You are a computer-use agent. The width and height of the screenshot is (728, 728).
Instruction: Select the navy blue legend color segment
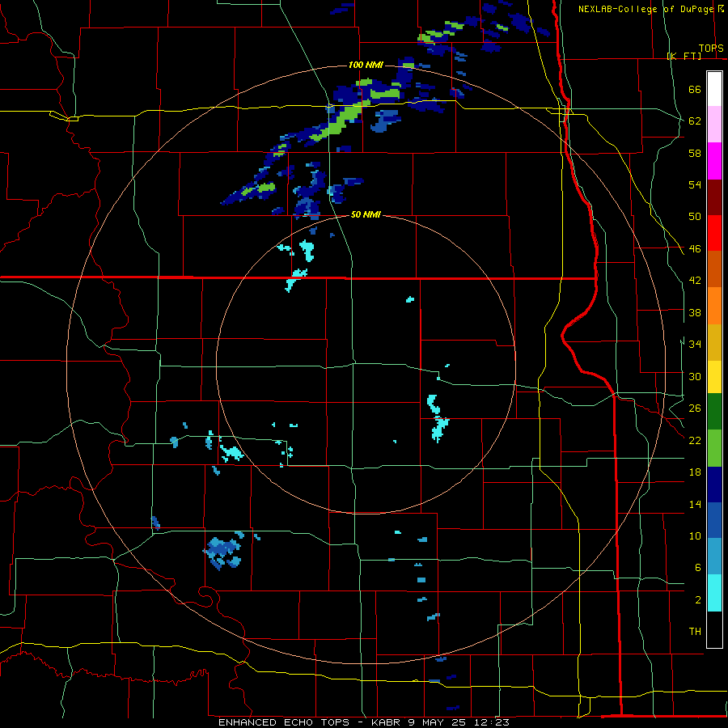(714, 485)
